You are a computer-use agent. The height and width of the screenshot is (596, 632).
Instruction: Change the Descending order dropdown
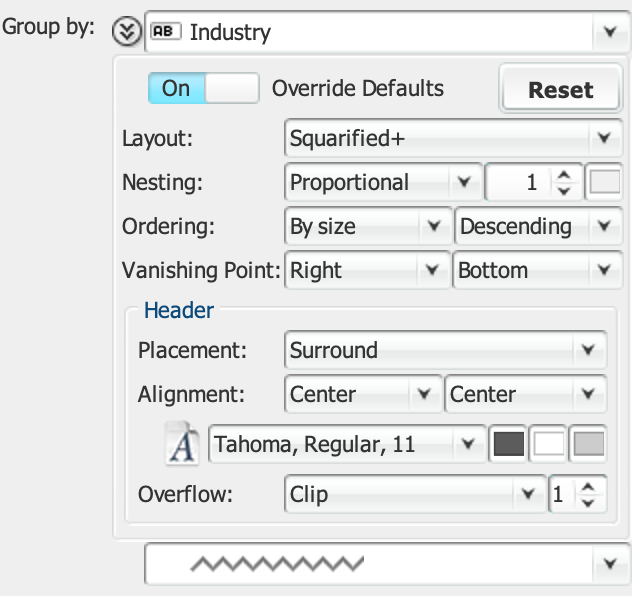(x=534, y=226)
